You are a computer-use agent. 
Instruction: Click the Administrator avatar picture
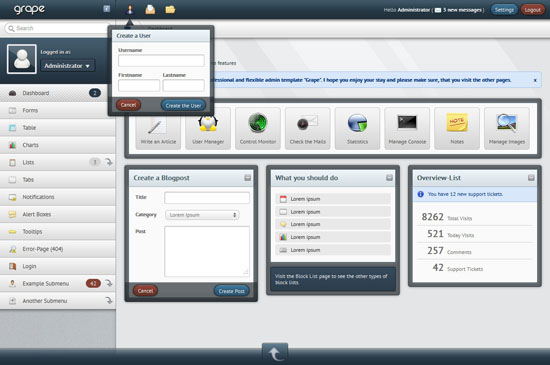click(22, 59)
